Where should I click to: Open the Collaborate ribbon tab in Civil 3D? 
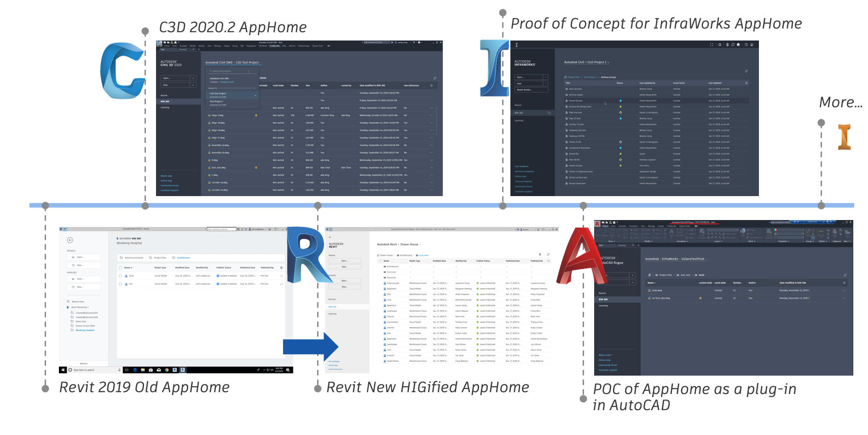click(275, 46)
